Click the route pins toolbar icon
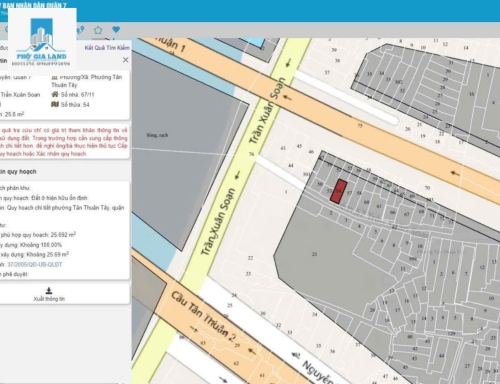The image size is (500, 384). (80, 30)
